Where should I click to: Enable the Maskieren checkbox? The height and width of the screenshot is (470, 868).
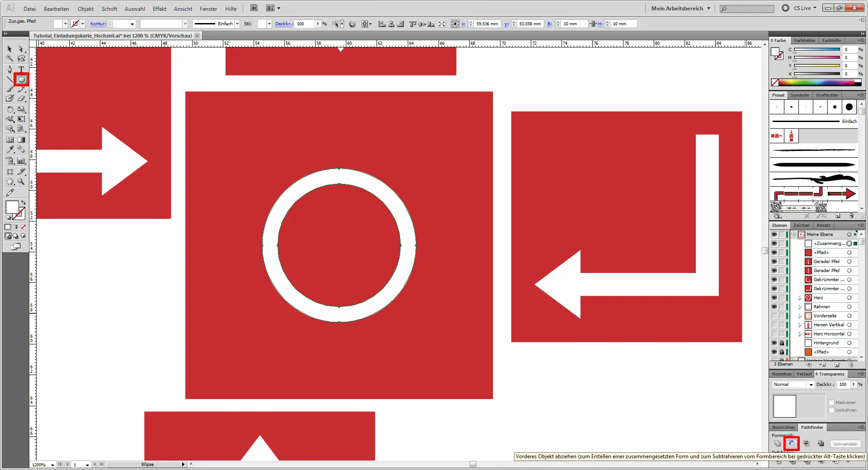pyautogui.click(x=831, y=402)
